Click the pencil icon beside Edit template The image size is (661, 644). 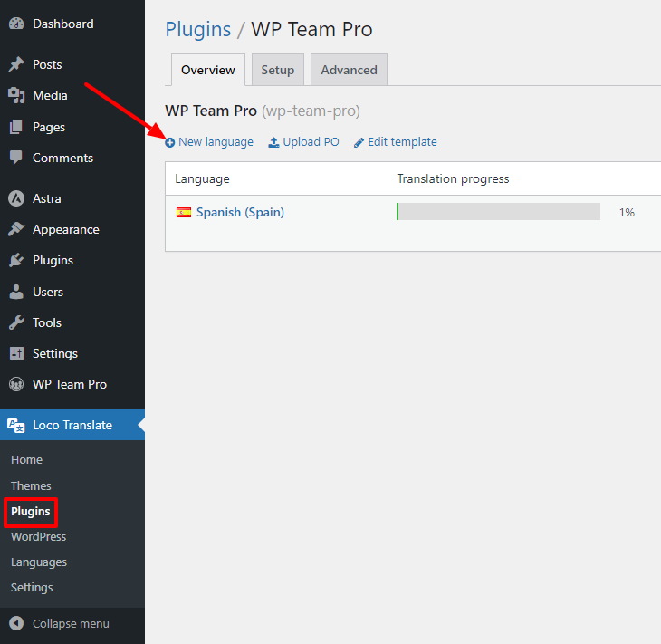click(359, 143)
